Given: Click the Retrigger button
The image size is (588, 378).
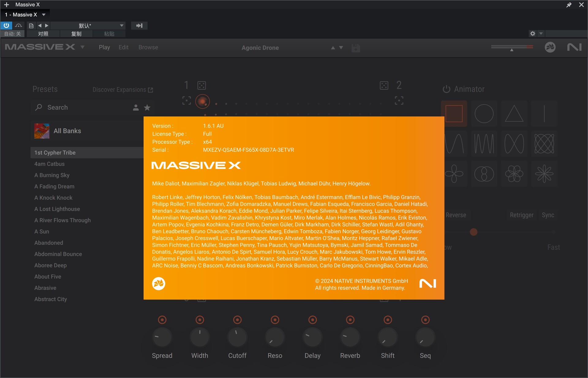Looking at the screenshot, I should pos(522,215).
